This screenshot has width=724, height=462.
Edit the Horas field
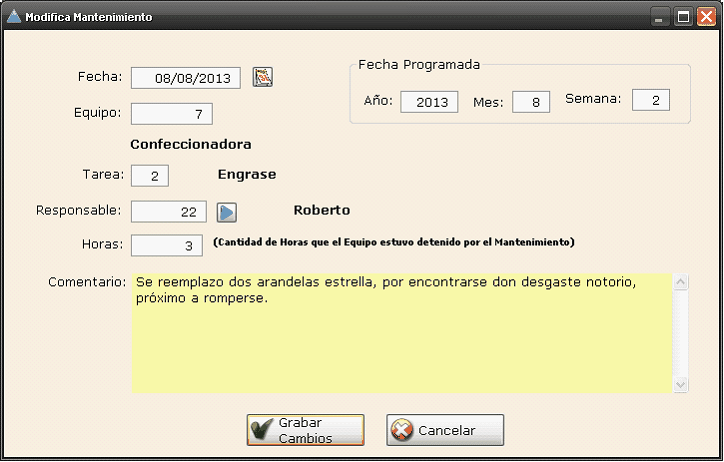coord(167,246)
